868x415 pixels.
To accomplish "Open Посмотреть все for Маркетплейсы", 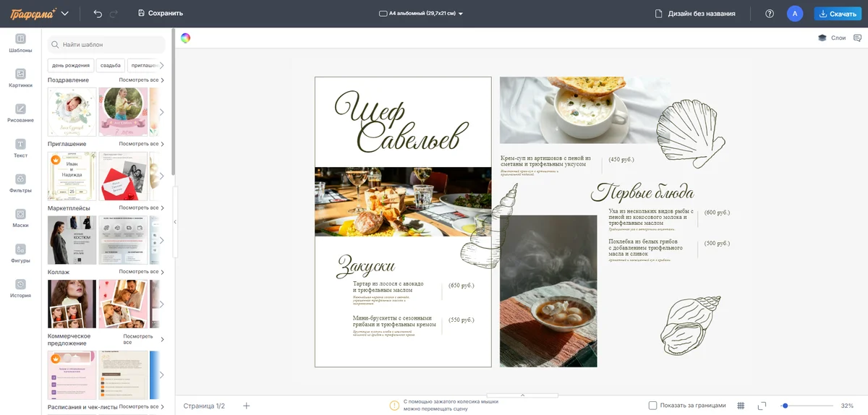I will [142, 208].
